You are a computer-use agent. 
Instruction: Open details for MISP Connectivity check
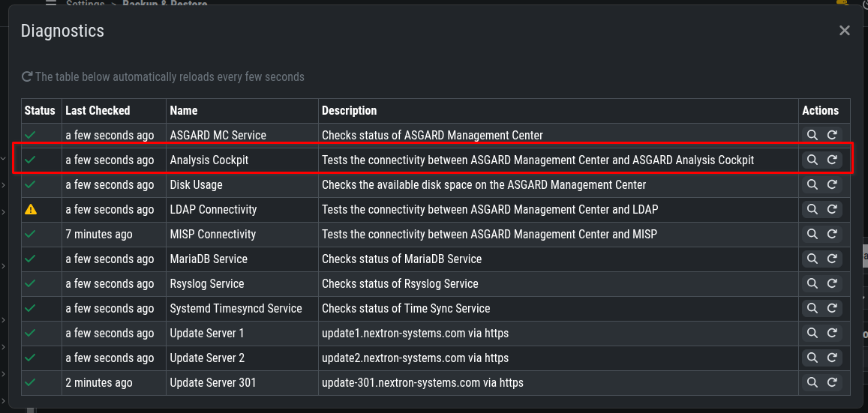pos(812,234)
